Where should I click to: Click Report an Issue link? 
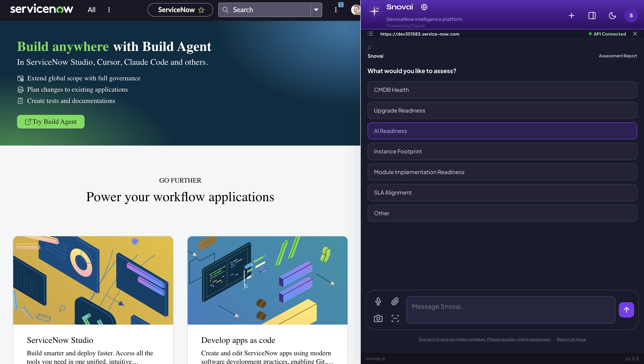pyautogui.click(x=571, y=339)
